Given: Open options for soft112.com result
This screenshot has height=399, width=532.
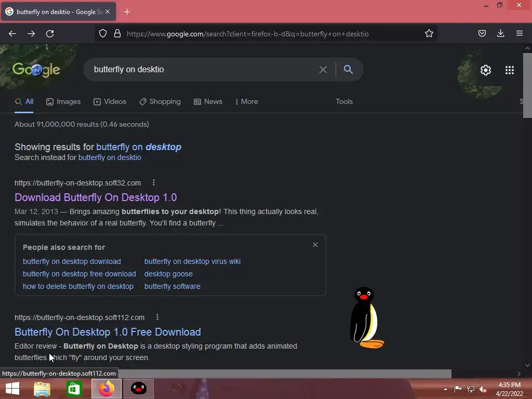Looking at the screenshot, I should tap(157, 317).
